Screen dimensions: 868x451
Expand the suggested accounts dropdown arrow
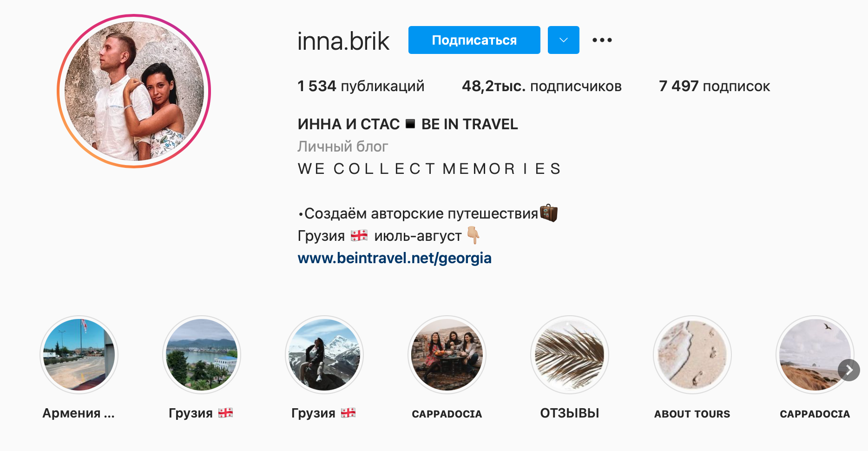point(563,40)
